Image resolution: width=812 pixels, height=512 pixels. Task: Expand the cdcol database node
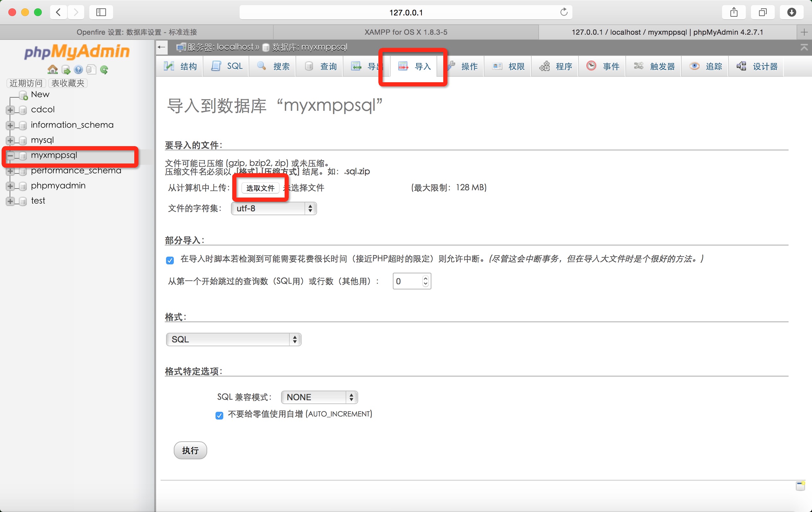[10, 110]
